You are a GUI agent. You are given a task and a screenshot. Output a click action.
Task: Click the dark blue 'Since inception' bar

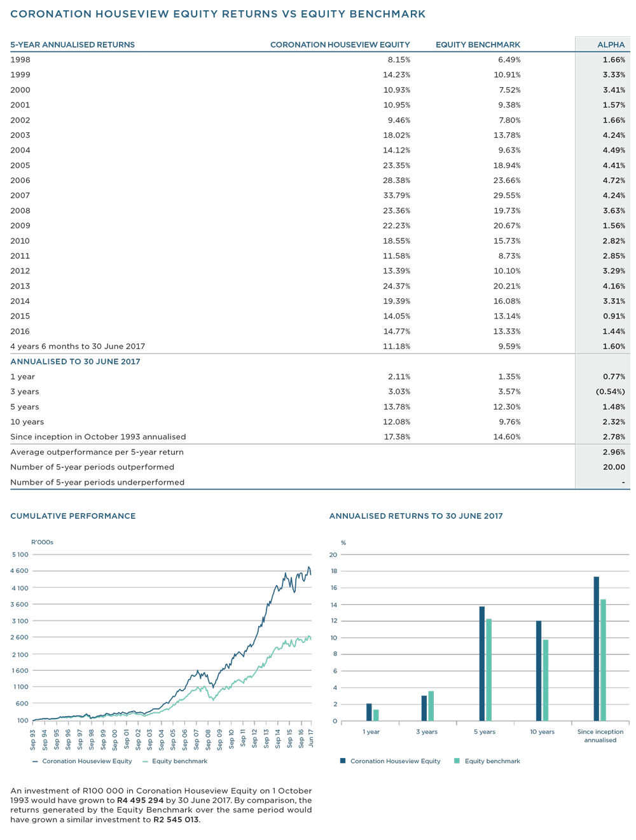596,649
